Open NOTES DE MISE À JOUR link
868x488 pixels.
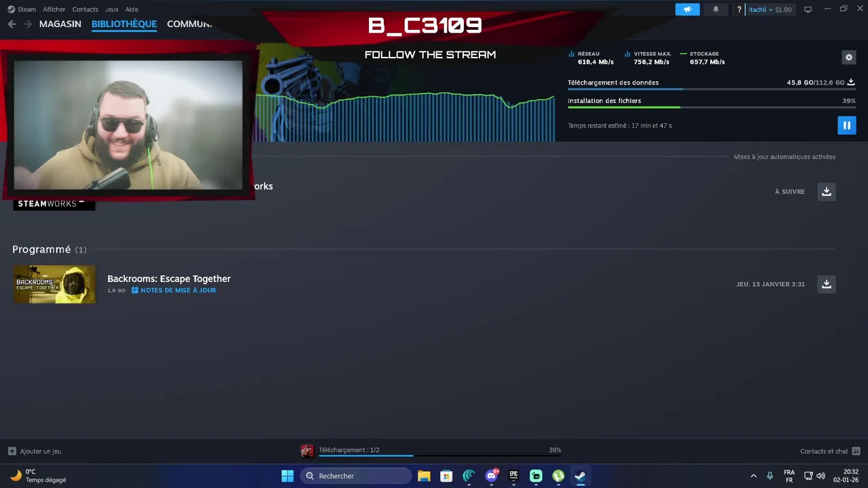point(174,290)
